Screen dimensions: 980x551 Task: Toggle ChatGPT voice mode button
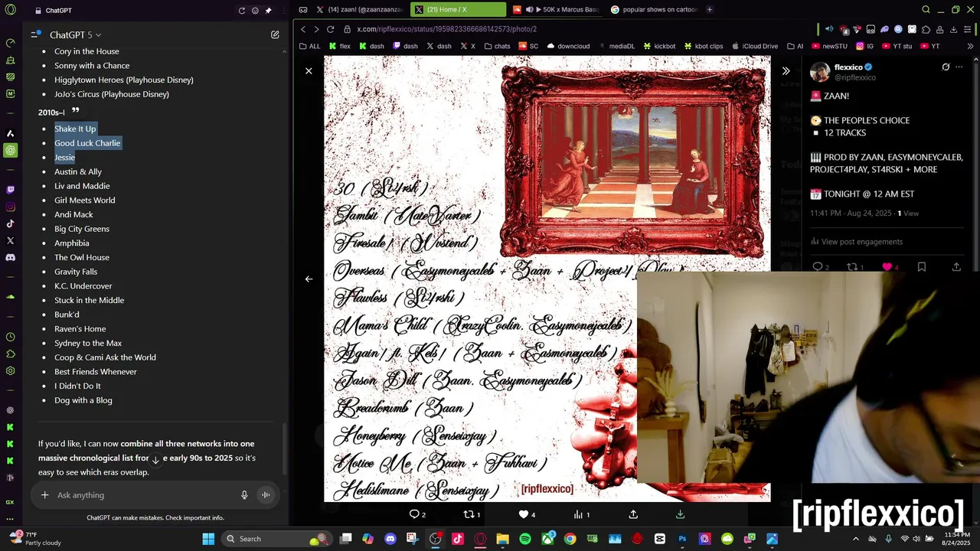[x=266, y=495]
